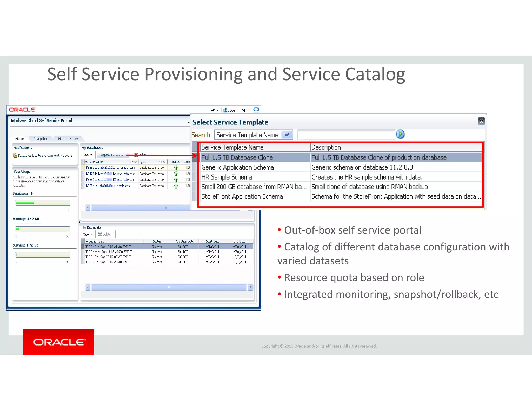
Task: Click the blue Go search arrow icon
Action: pyautogui.click(x=400, y=134)
